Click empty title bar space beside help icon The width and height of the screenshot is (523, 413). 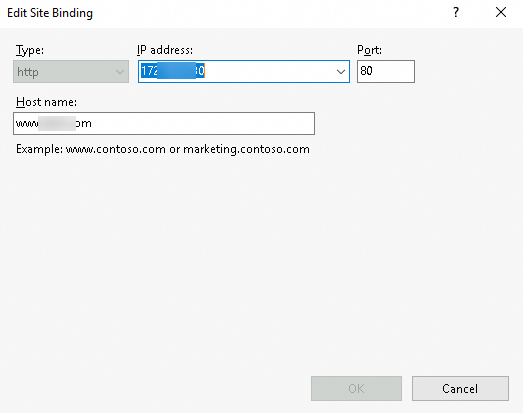coord(267,13)
